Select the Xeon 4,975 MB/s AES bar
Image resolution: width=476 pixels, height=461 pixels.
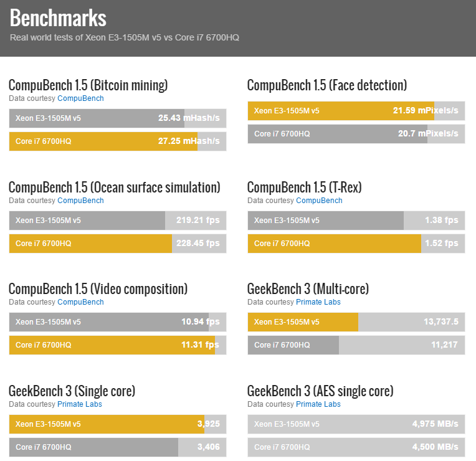coord(356,424)
